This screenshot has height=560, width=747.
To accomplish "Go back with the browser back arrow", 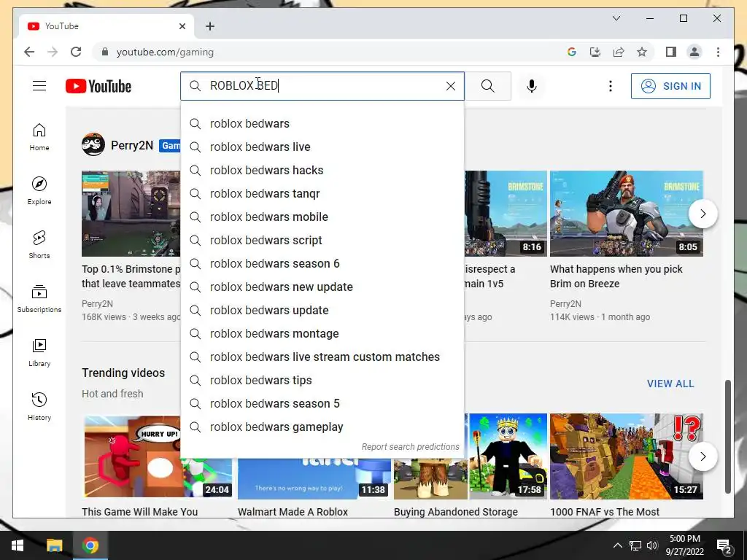I will pos(29,52).
